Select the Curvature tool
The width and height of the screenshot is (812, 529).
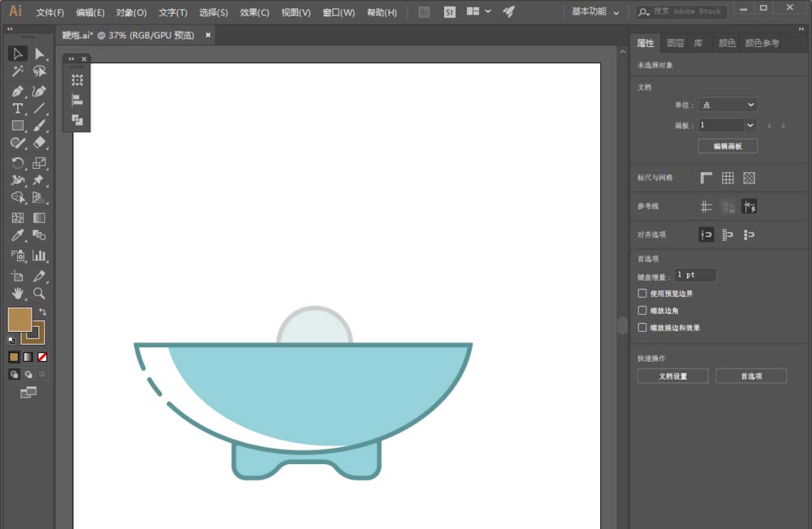click(x=39, y=92)
